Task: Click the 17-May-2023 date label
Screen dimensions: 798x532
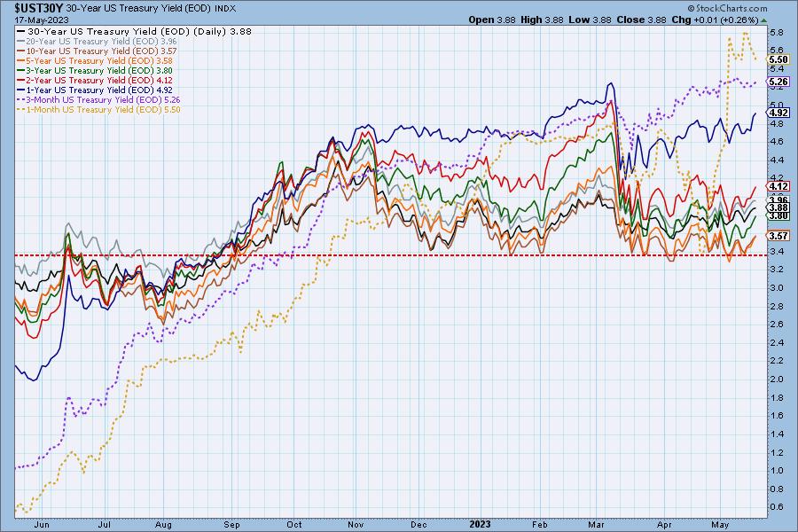Action: pyautogui.click(x=41, y=20)
